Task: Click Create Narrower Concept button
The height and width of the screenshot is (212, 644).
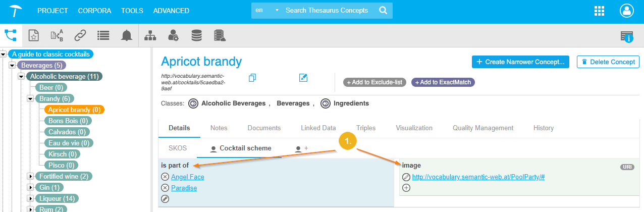Action: coord(520,62)
